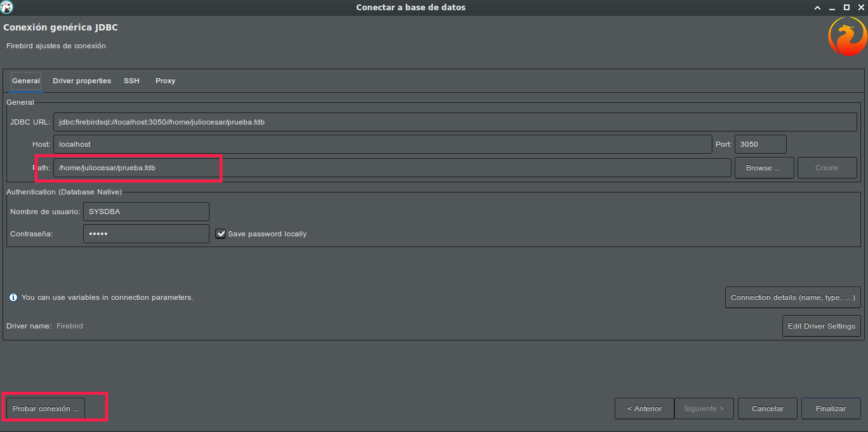Viewport: 868px width, 432px height.
Task: Click Finalizar to finish the wizard
Action: [830, 408]
